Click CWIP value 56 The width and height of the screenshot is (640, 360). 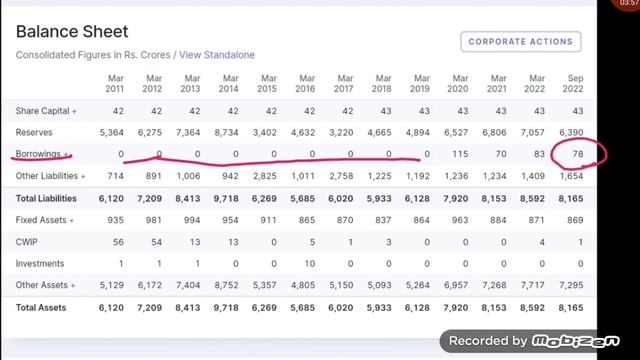coord(118,242)
